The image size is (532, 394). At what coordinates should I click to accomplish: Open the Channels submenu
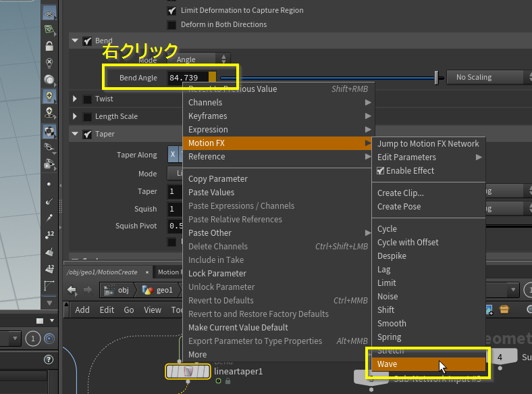coord(279,102)
